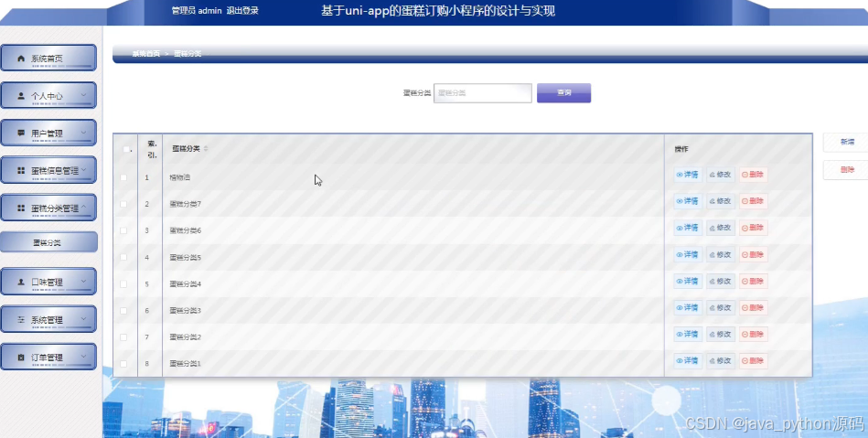Click 修改 for 蛋糕分类3

point(721,308)
